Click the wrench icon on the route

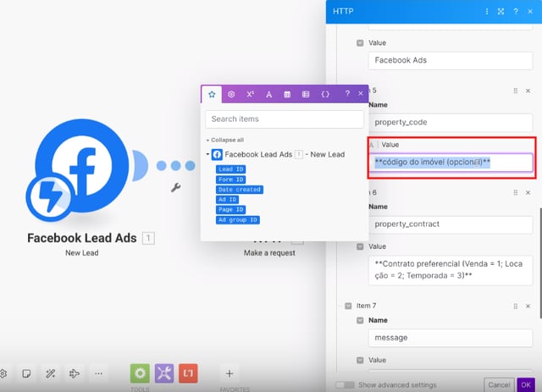click(175, 188)
